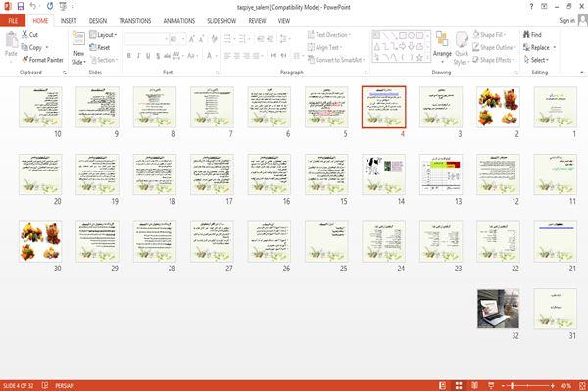Select slide 13 table thumbnail

point(441,174)
